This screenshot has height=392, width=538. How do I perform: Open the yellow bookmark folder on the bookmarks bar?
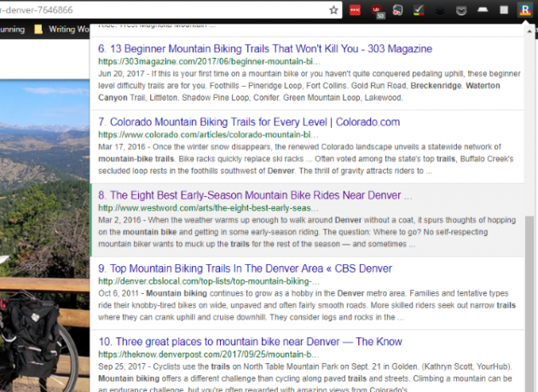coord(38,30)
